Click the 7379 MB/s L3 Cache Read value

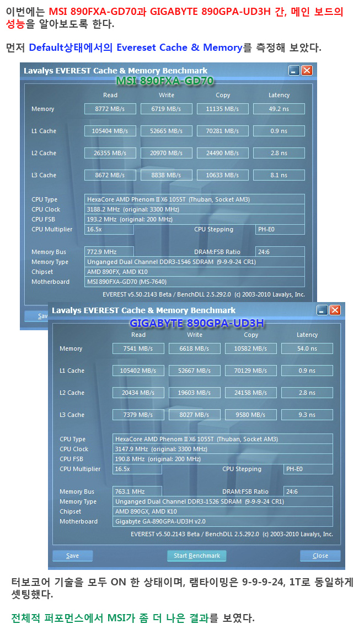click(138, 415)
